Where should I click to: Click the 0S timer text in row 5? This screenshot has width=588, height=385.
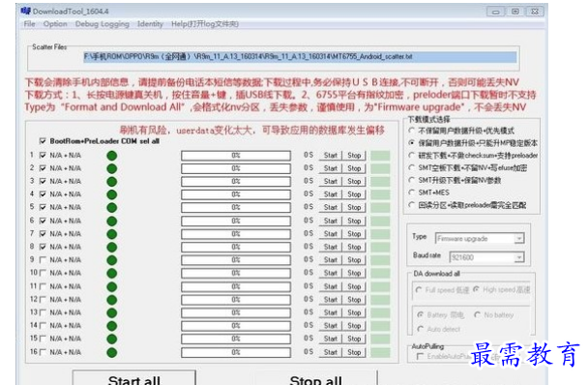(309, 207)
